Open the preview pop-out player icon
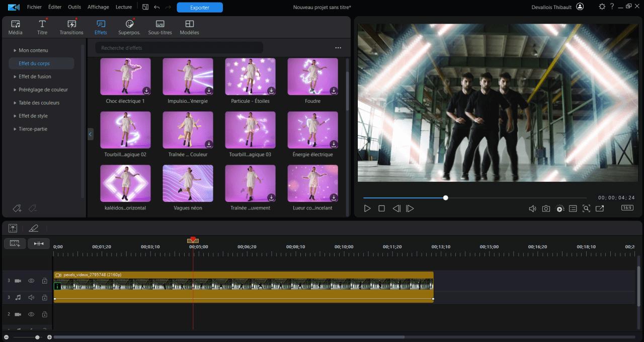 [600, 208]
